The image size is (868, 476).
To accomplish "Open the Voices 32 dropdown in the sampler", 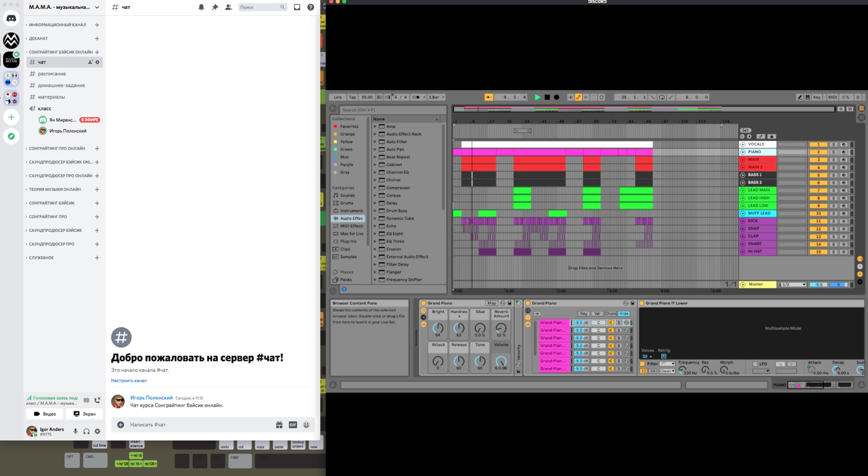I will pos(647,356).
